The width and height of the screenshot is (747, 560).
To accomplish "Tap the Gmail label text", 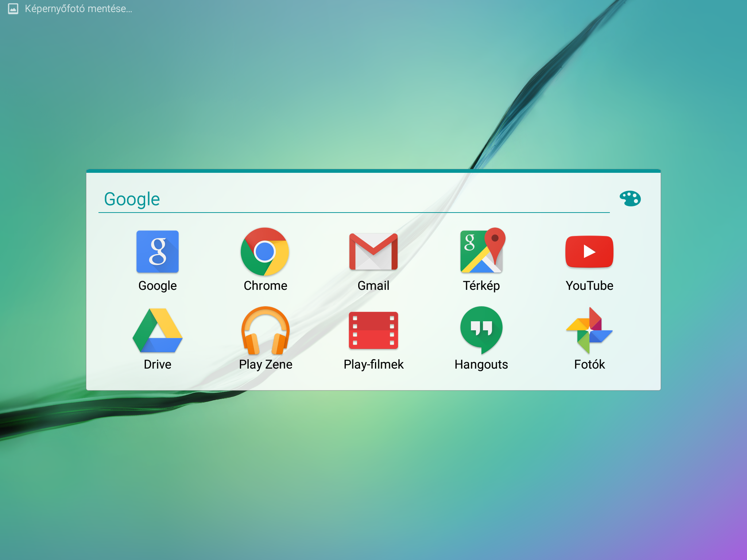I will point(373,285).
